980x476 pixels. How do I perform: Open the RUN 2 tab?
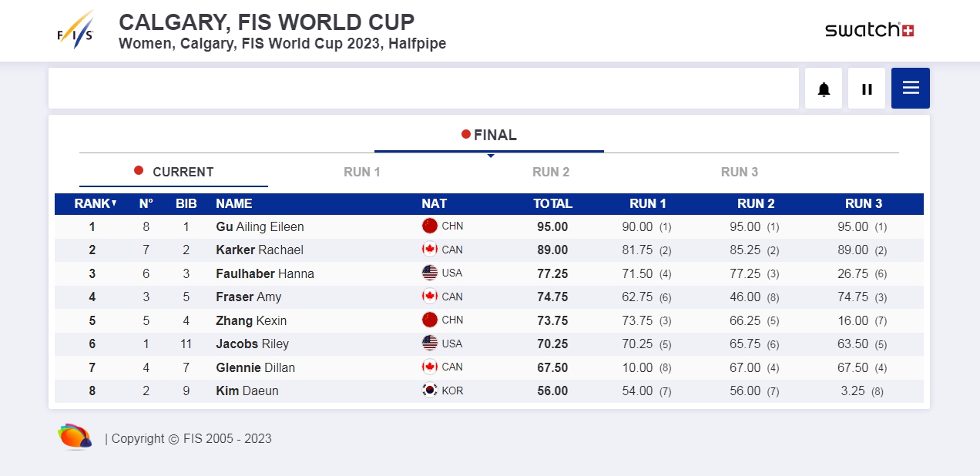(x=551, y=172)
